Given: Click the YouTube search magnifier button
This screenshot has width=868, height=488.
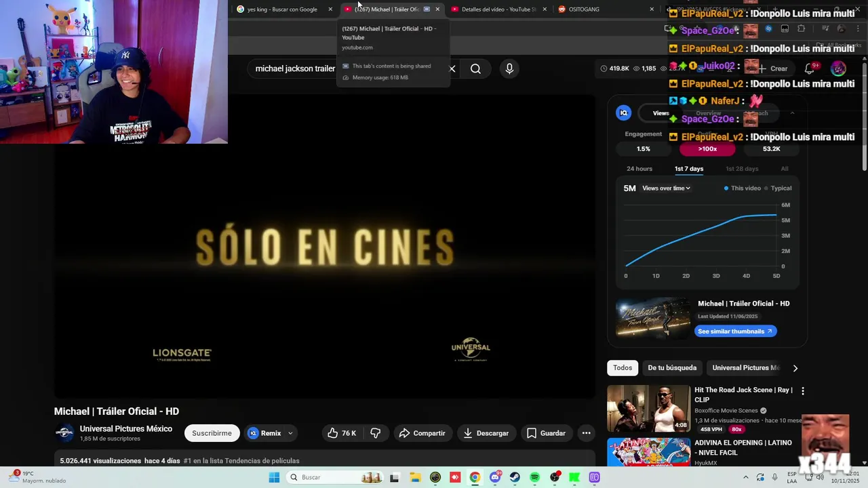Looking at the screenshot, I should [x=475, y=68].
